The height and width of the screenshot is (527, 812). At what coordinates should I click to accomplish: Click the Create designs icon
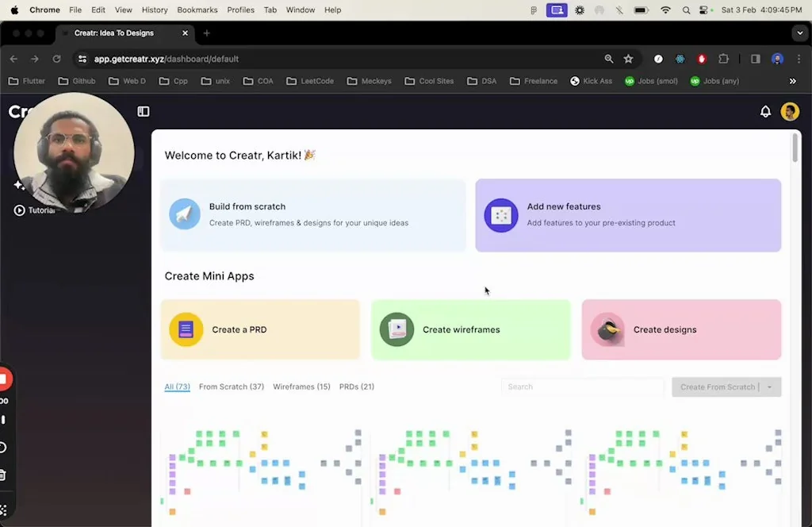607,329
